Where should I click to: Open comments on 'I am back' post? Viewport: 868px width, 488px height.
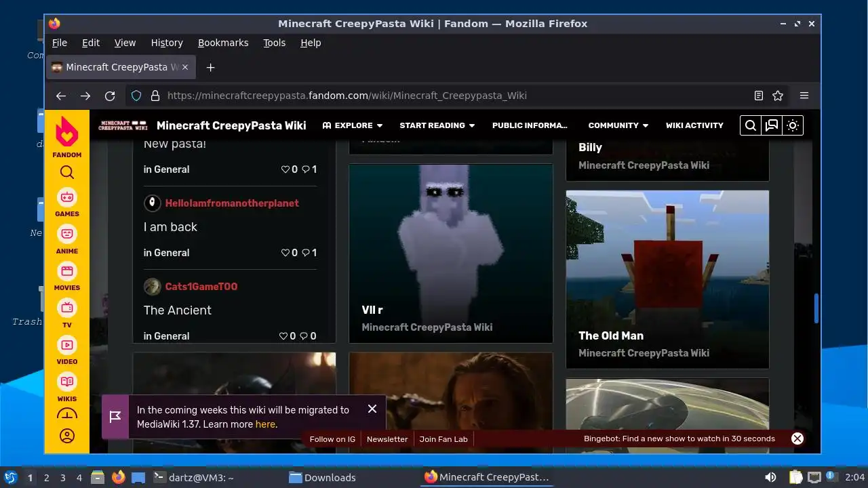(x=309, y=253)
